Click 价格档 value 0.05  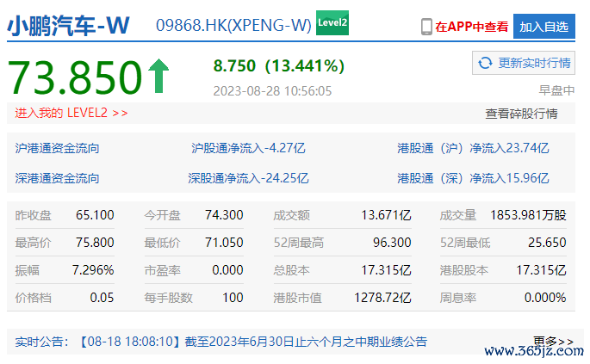click(x=102, y=298)
